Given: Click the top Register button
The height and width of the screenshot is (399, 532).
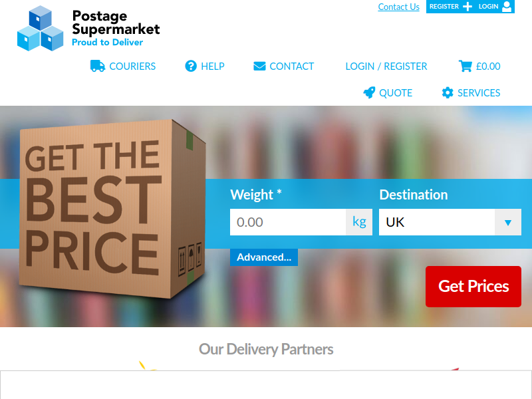Looking at the screenshot, I should (451, 7).
